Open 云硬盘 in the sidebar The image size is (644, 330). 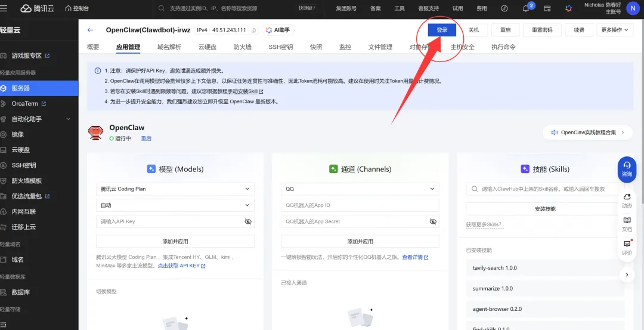coord(20,150)
